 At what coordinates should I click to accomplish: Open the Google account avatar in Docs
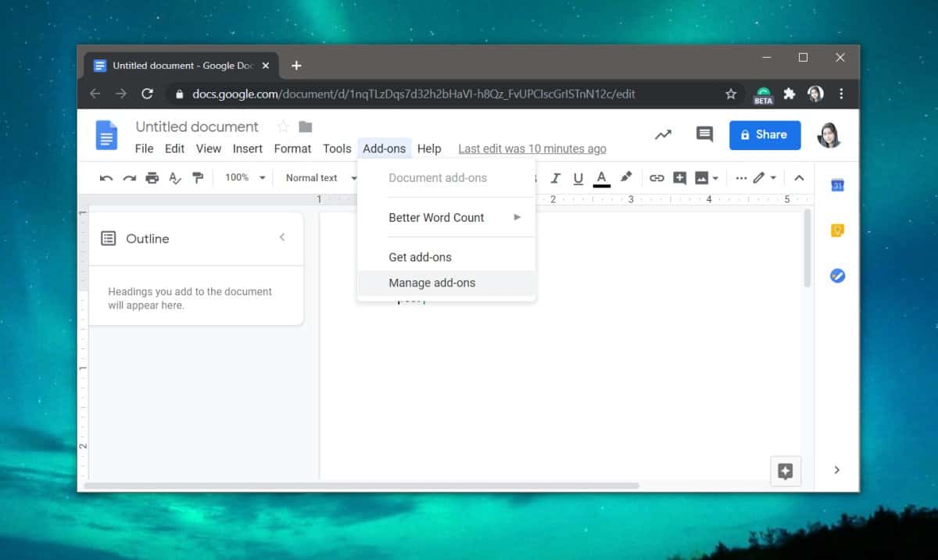829,135
